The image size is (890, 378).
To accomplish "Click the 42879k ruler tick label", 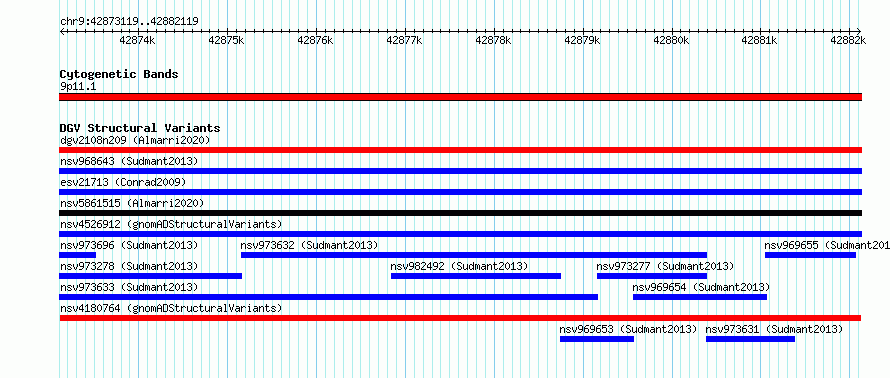I will pyautogui.click(x=582, y=41).
